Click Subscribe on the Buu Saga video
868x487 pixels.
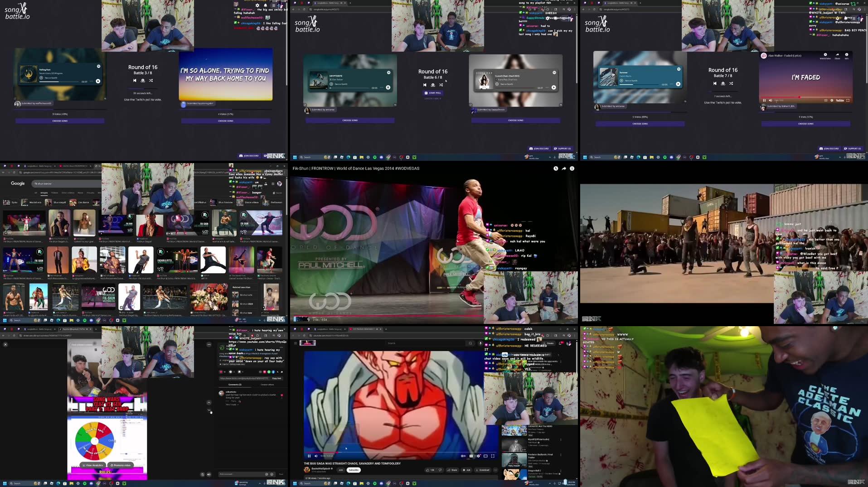[354, 470]
